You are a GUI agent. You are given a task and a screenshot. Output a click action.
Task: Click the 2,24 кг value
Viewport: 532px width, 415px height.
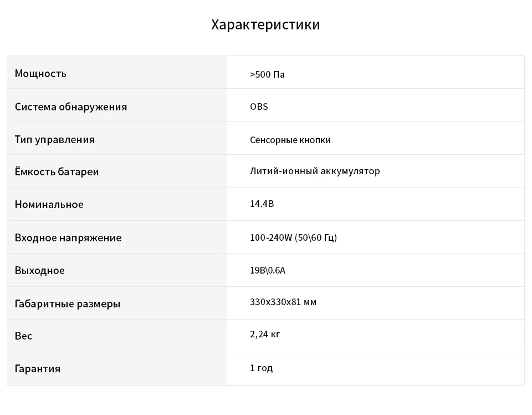point(265,334)
